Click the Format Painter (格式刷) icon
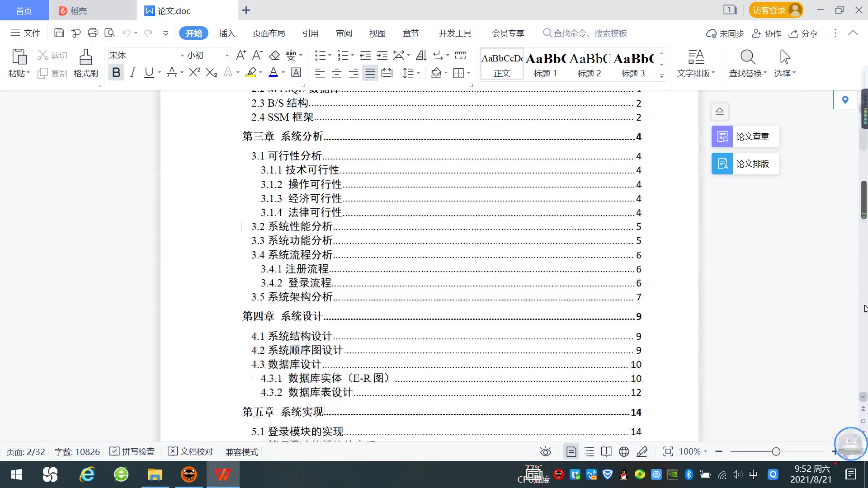The height and width of the screenshot is (488, 868). (85, 58)
